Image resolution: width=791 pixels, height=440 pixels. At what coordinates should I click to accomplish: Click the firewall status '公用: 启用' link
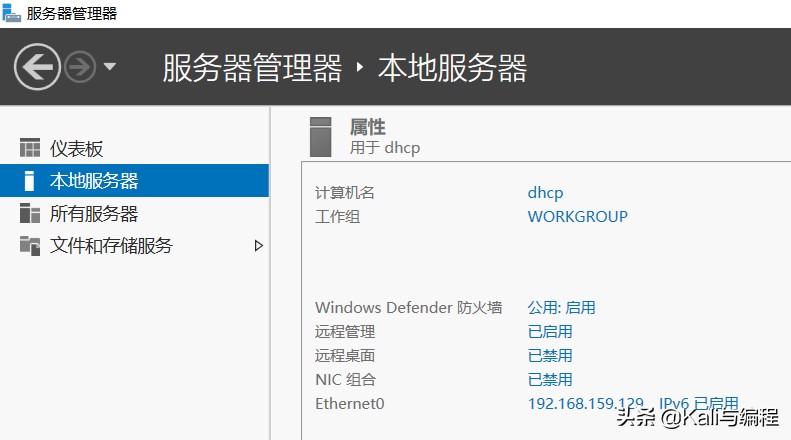[561, 308]
